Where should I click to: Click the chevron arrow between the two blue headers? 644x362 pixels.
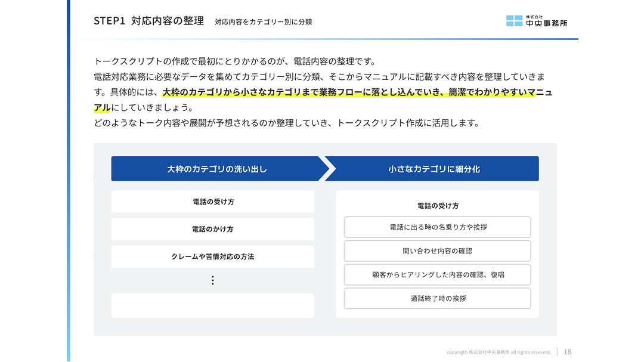[327, 168]
